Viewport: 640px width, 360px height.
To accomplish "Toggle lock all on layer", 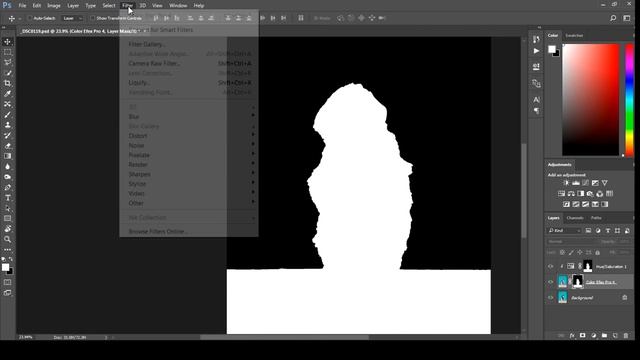I will [x=598, y=253].
